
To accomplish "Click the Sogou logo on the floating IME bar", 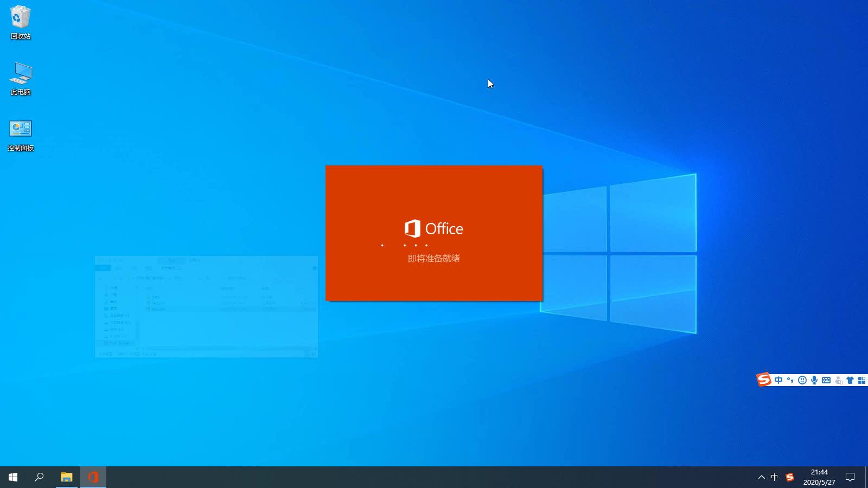I will pos(764,380).
